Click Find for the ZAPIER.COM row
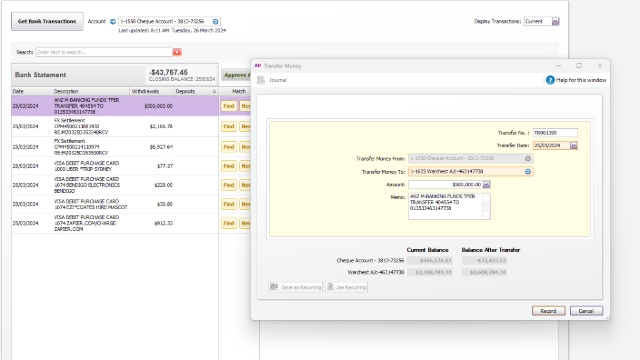 (229, 223)
